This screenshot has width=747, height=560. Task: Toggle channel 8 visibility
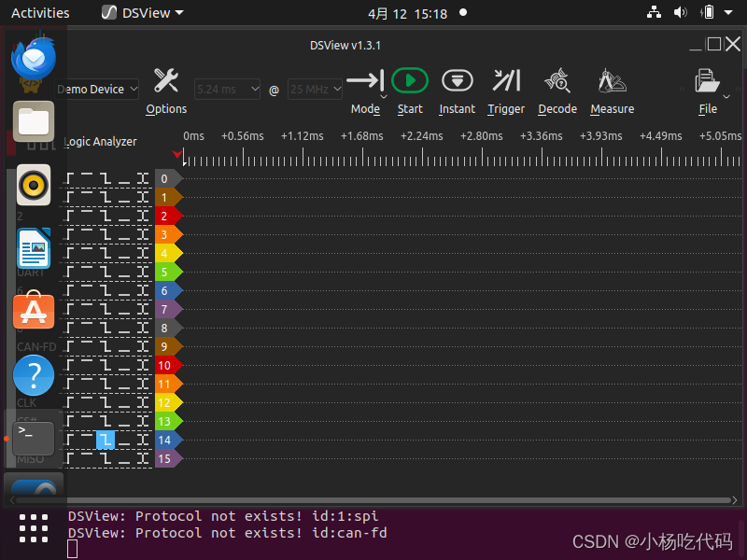click(x=164, y=328)
